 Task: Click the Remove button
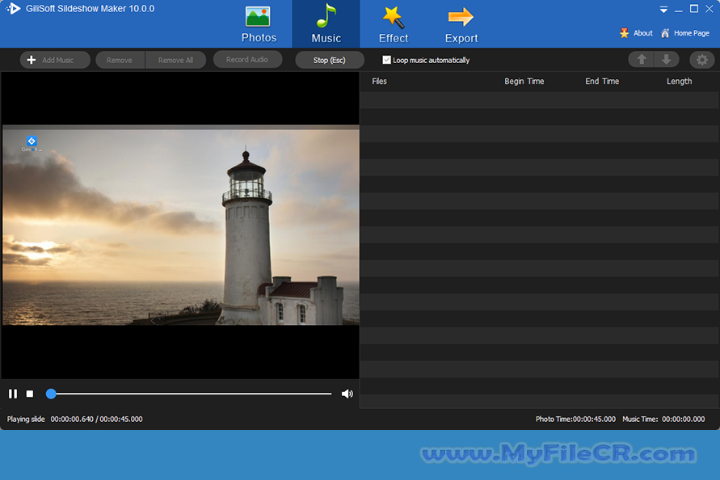point(120,60)
